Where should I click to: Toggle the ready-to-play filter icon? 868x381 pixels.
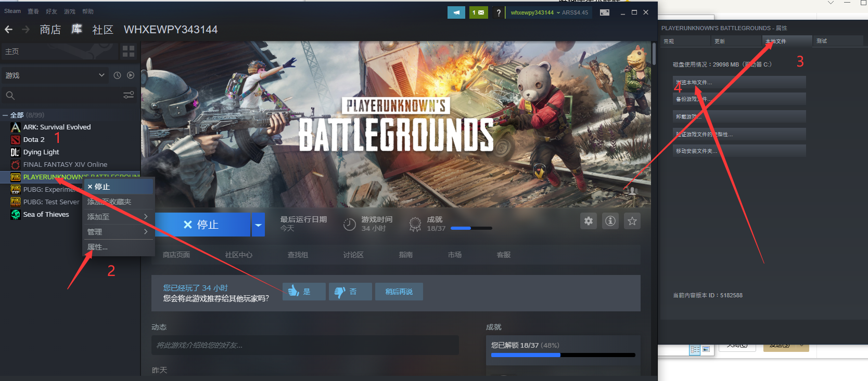click(131, 75)
